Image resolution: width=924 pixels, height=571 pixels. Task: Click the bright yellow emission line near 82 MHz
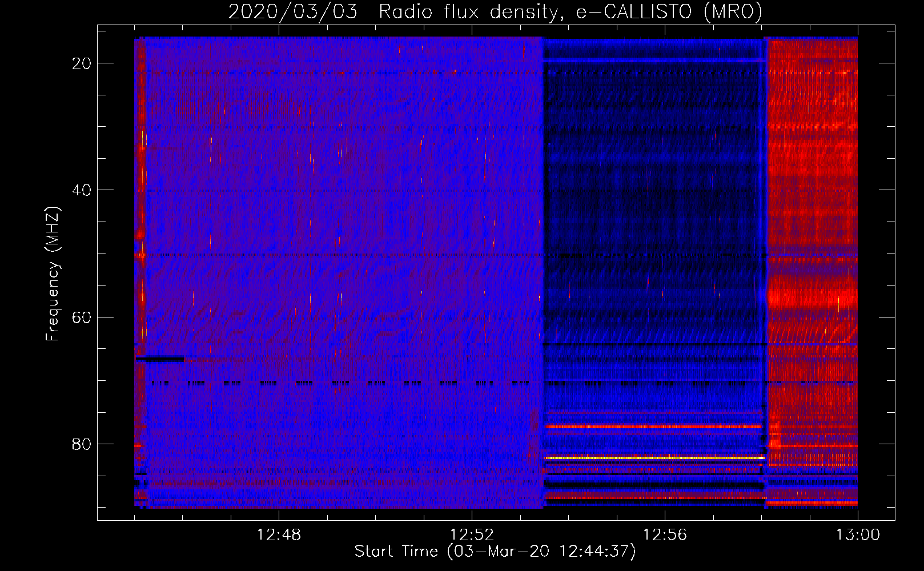point(654,458)
